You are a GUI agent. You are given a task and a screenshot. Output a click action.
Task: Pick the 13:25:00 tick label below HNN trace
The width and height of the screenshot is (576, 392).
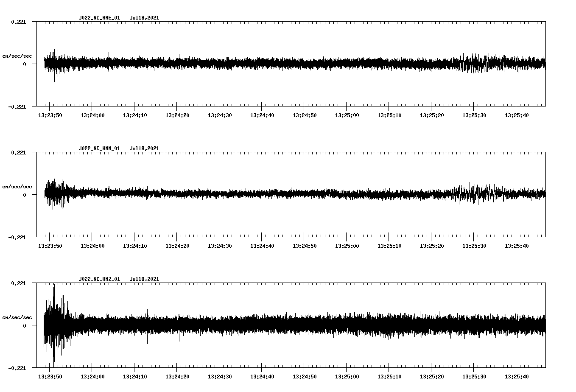click(x=347, y=246)
